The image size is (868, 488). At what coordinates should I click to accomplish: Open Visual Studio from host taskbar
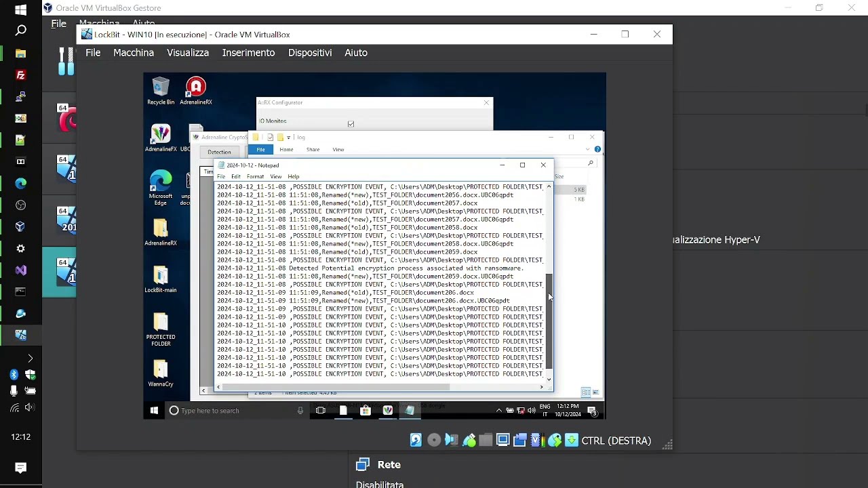(20, 270)
